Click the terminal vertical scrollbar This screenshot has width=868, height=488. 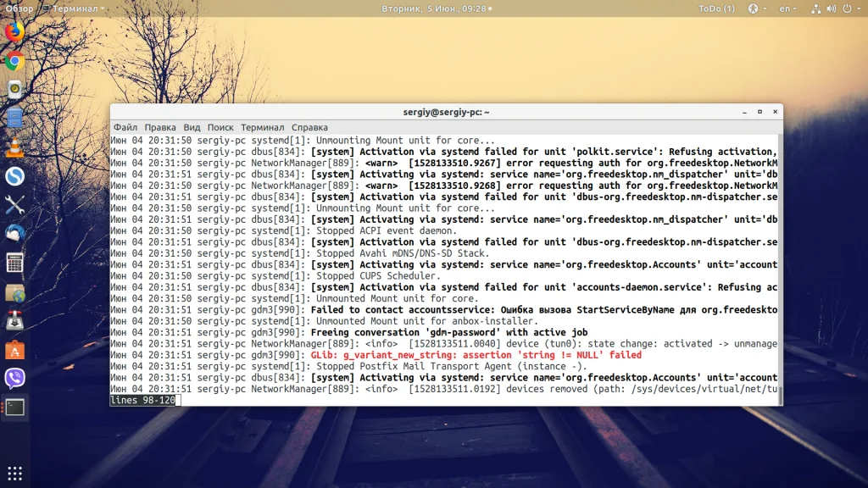pos(780,270)
